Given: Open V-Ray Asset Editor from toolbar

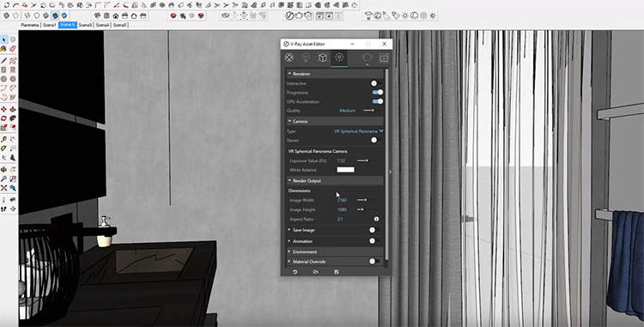Looking at the screenshot, I should 289,15.
